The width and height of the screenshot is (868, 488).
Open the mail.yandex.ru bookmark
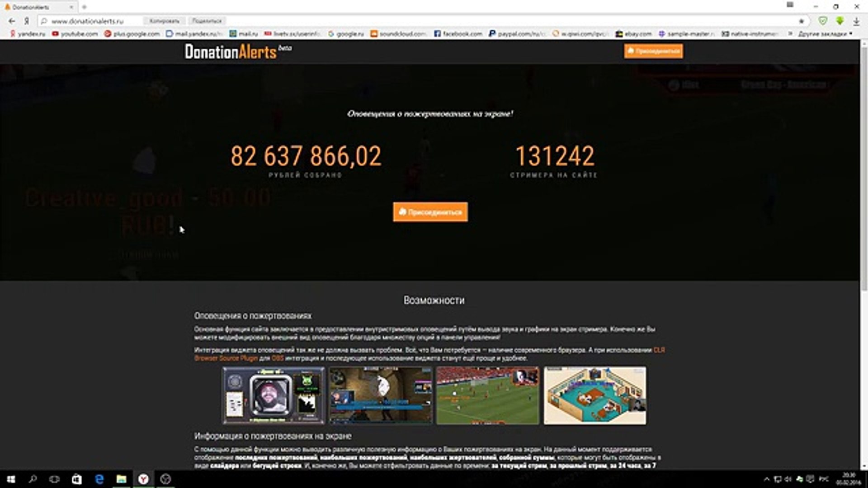[194, 34]
